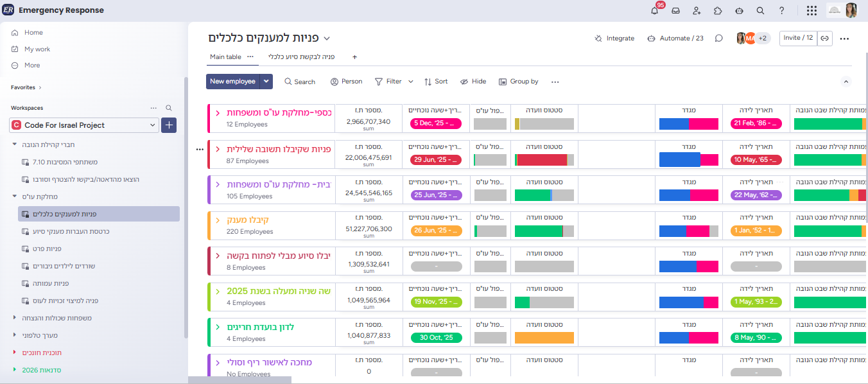Click the invite members icon in top bar

[x=697, y=11]
